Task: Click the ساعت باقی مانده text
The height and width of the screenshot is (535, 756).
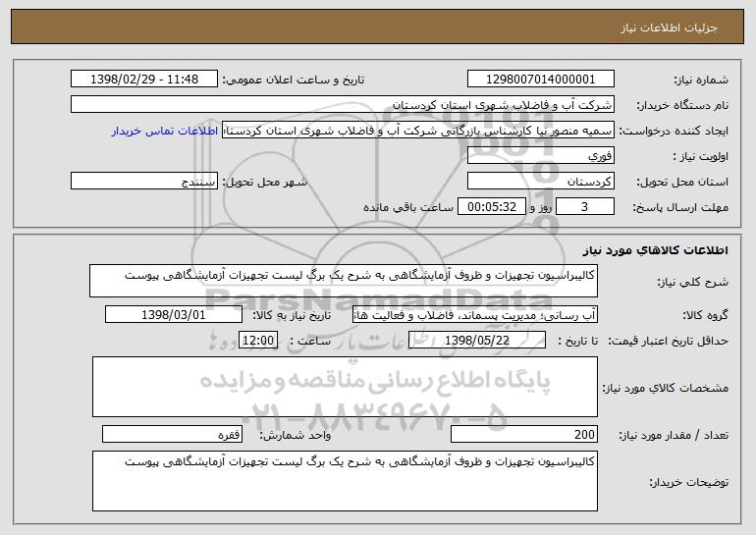Action: point(408,208)
